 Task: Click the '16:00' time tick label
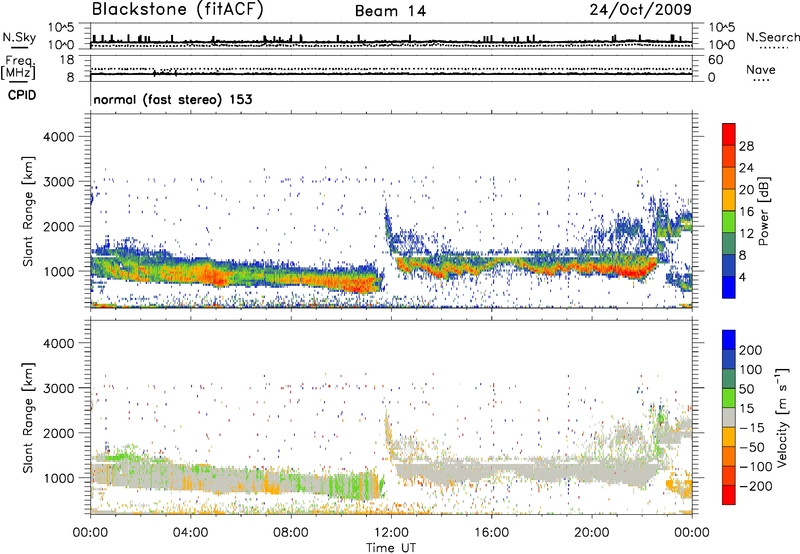click(491, 533)
